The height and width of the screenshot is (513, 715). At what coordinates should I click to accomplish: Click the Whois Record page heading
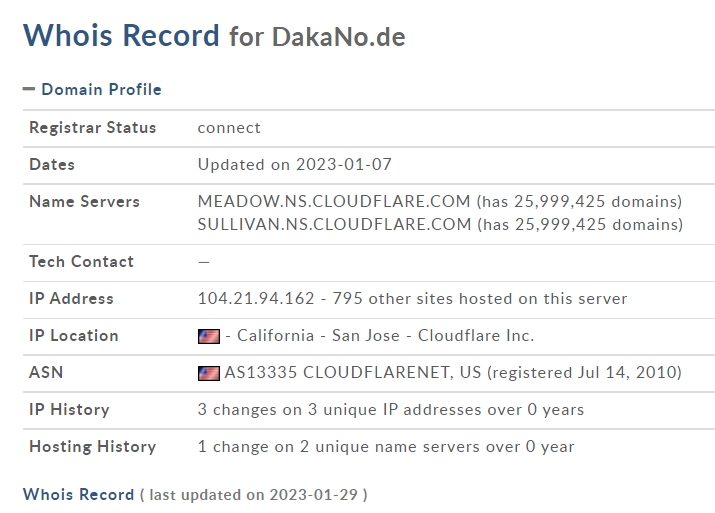click(x=121, y=35)
